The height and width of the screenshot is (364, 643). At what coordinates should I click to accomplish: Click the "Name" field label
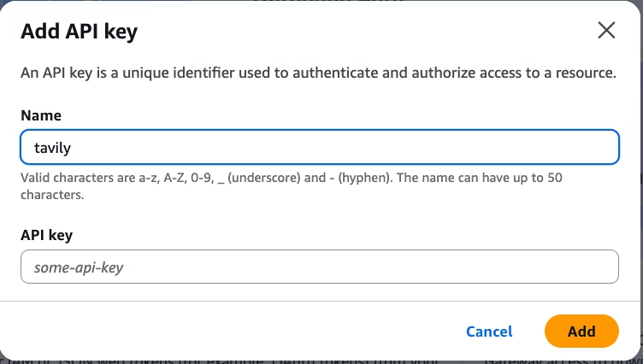[41, 115]
